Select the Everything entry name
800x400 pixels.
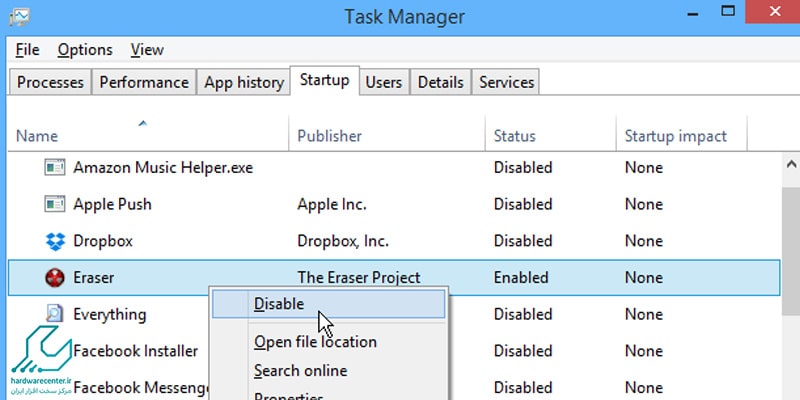click(x=110, y=314)
